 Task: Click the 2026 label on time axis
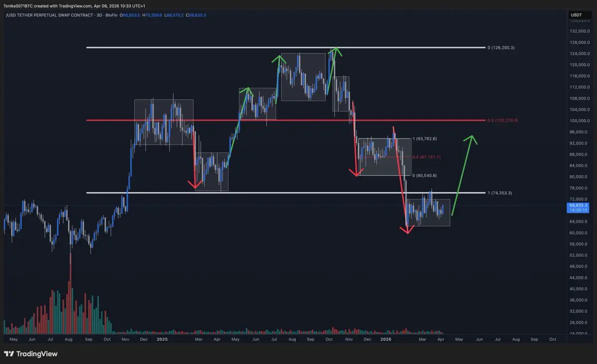coord(386,339)
